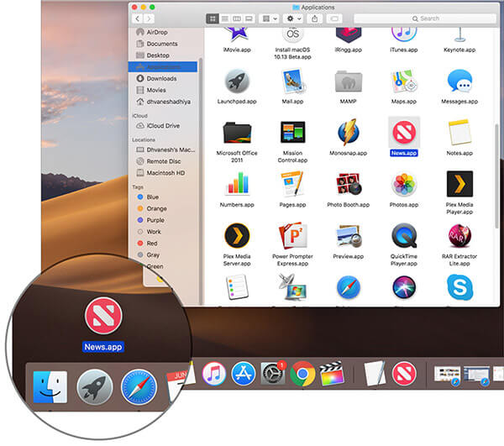Open the MAMP folder
The height and width of the screenshot is (446, 504).
pyautogui.click(x=348, y=81)
